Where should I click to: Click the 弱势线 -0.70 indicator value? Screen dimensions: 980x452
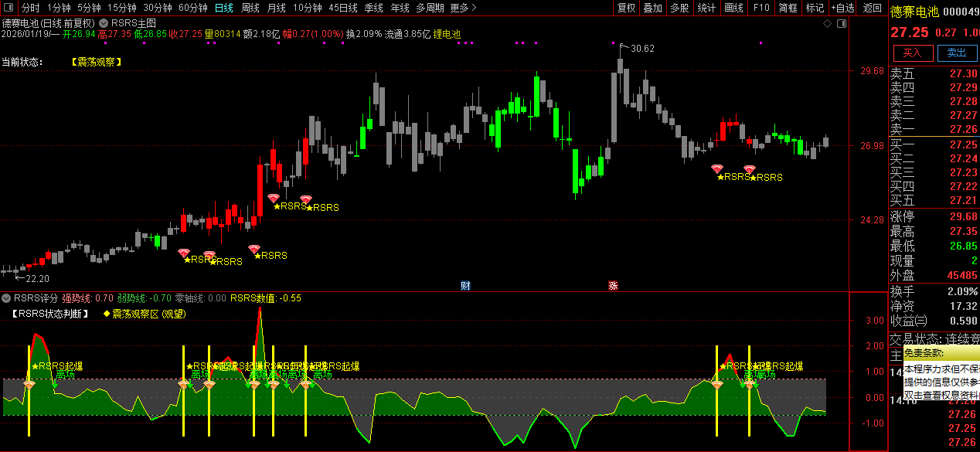pyautogui.click(x=145, y=297)
